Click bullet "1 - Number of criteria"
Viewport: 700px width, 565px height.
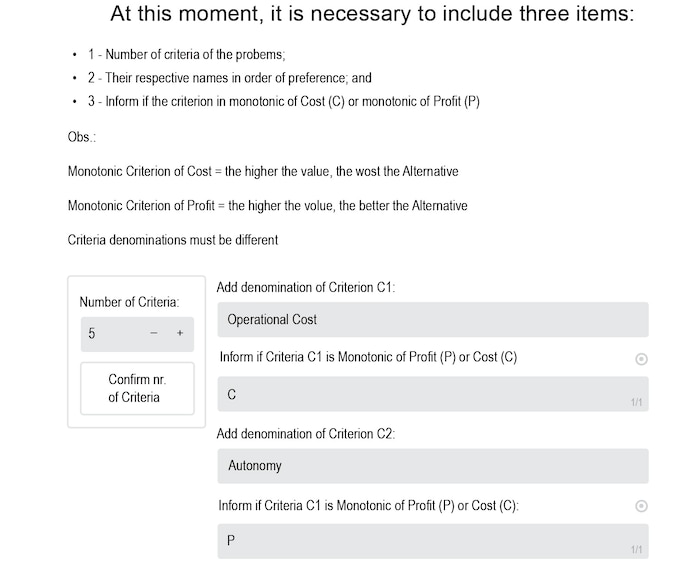192,54
